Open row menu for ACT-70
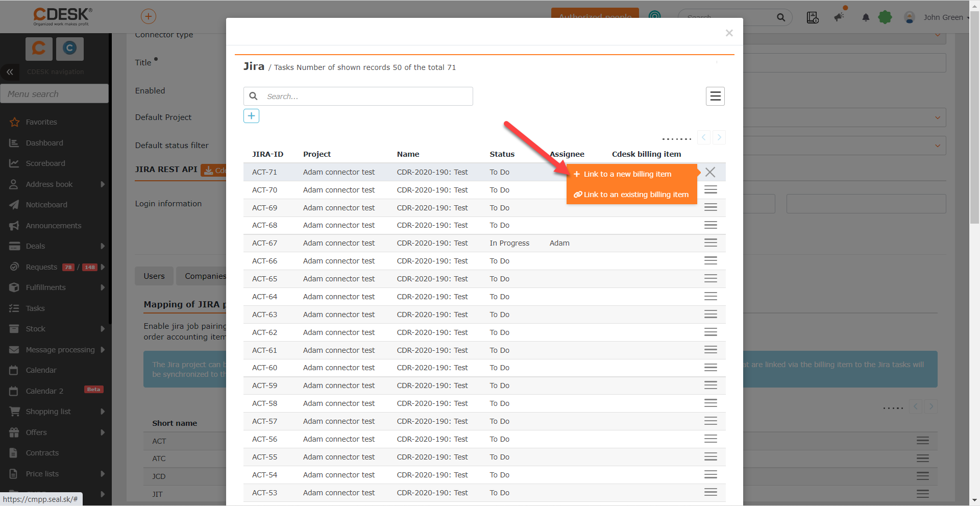980x506 pixels. (x=710, y=190)
